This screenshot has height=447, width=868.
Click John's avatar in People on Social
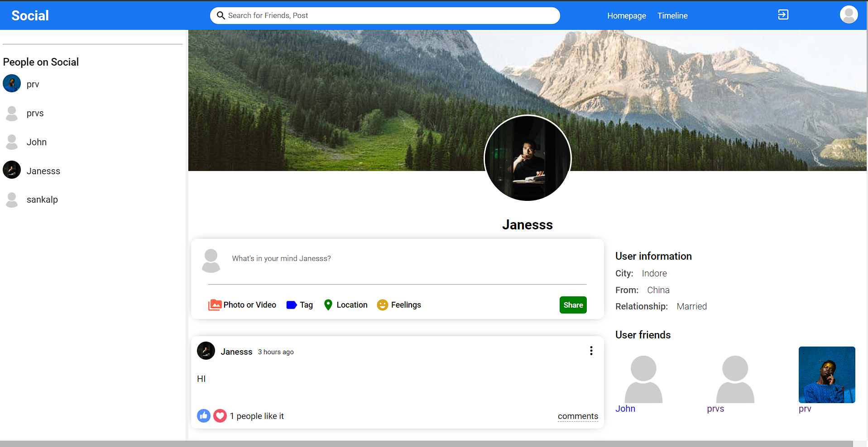click(x=12, y=142)
